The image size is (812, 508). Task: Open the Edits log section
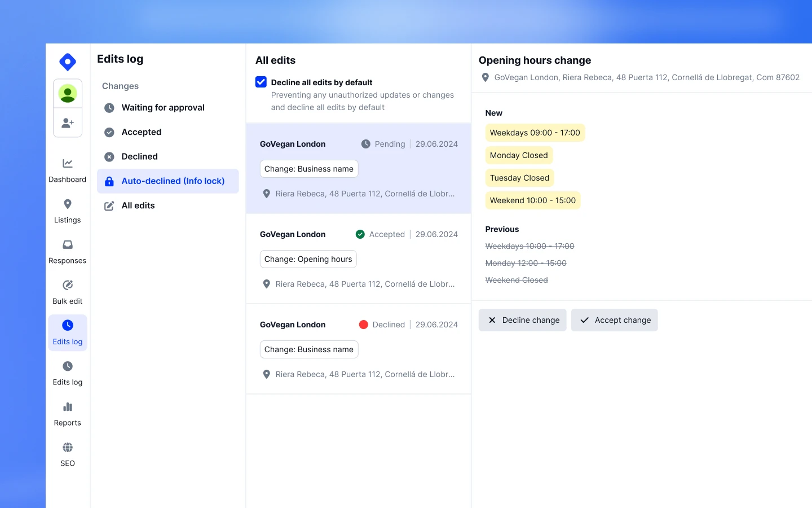67,332
